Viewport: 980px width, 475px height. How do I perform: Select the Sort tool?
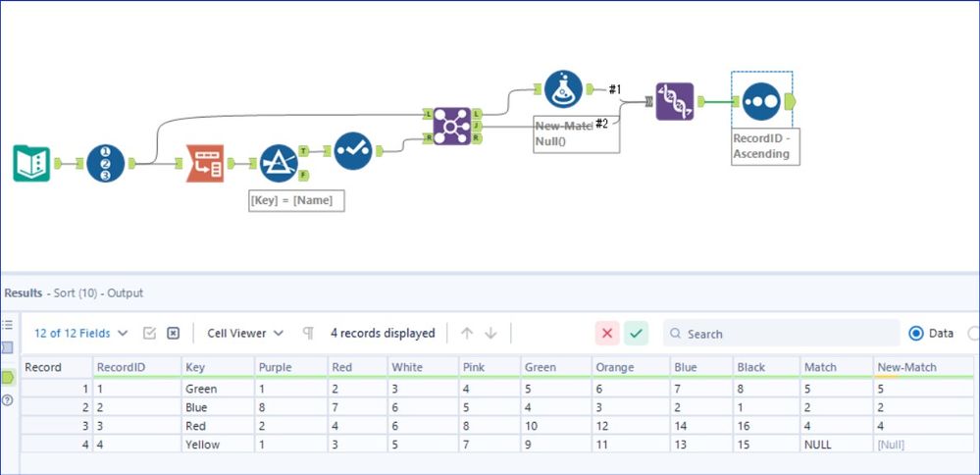(x=761, y=101)
